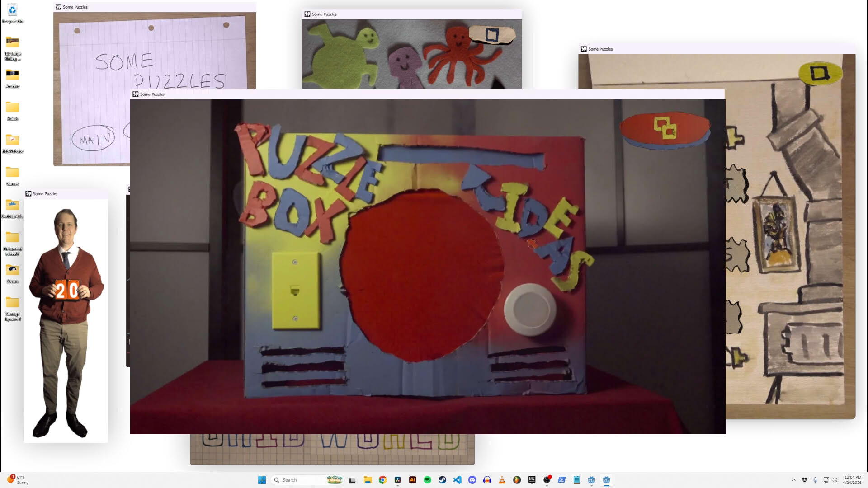Click the Dropbox tray icon
The width and height of the screenshot is (868, 488).
805,480
